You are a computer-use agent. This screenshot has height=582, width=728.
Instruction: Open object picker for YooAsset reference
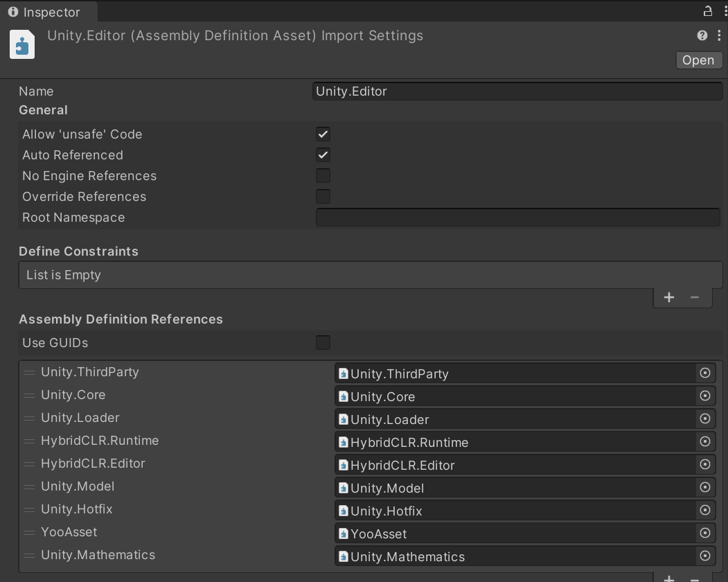click(x=704, y=533)
